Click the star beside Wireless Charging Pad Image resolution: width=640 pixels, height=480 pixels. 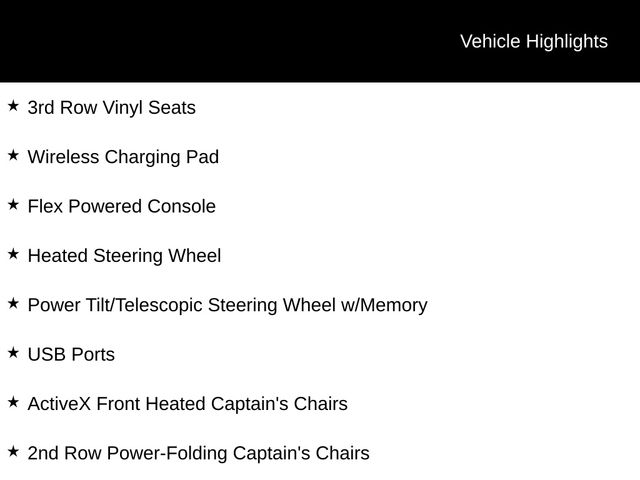point(13,155)
